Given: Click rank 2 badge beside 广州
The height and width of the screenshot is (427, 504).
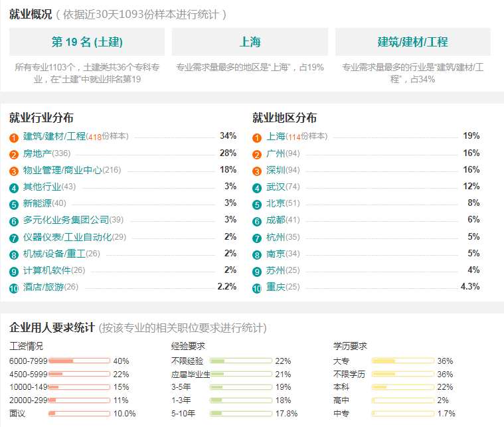Looking at the screenshot, I should [257, 155].
